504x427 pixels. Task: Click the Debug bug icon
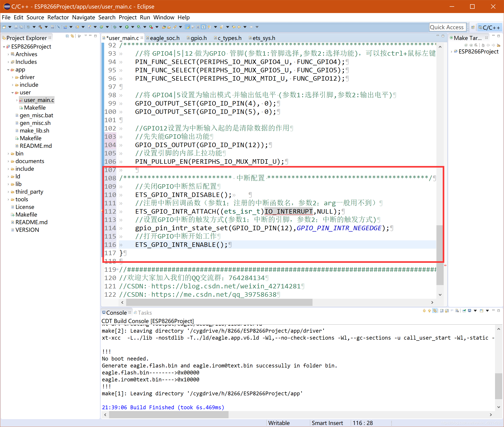coord(115,27)
